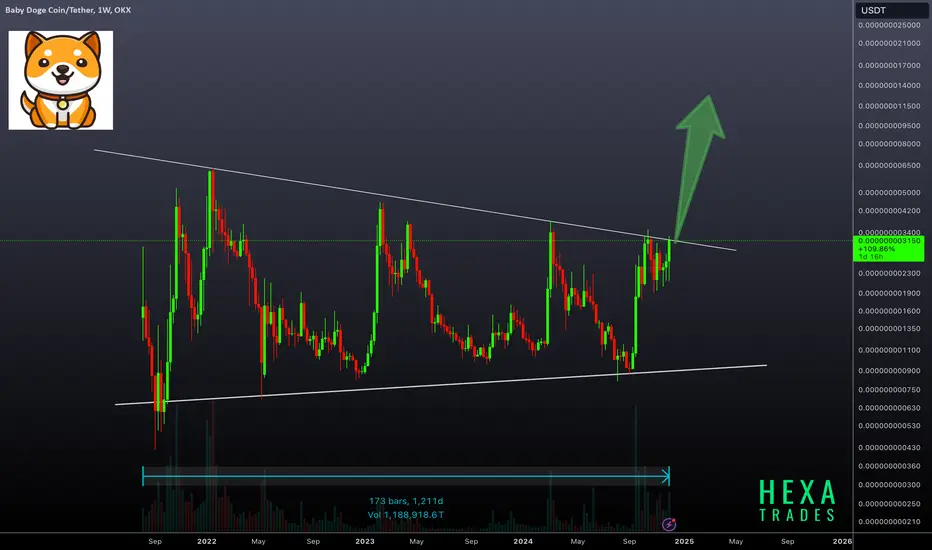Click the 0.000000000250 price axis label
This screenshot has height=550, width=932.
pyautogui.click(x=889, y=504)
